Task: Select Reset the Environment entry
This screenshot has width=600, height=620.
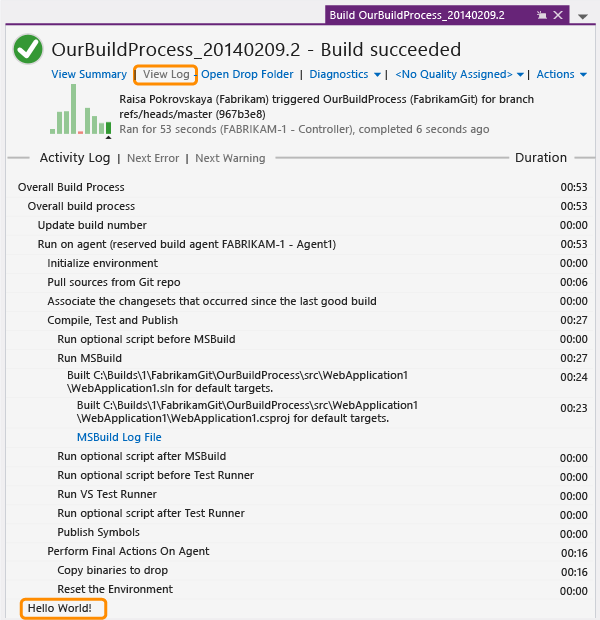Action: pyautogui.click(x=301, y=589)
